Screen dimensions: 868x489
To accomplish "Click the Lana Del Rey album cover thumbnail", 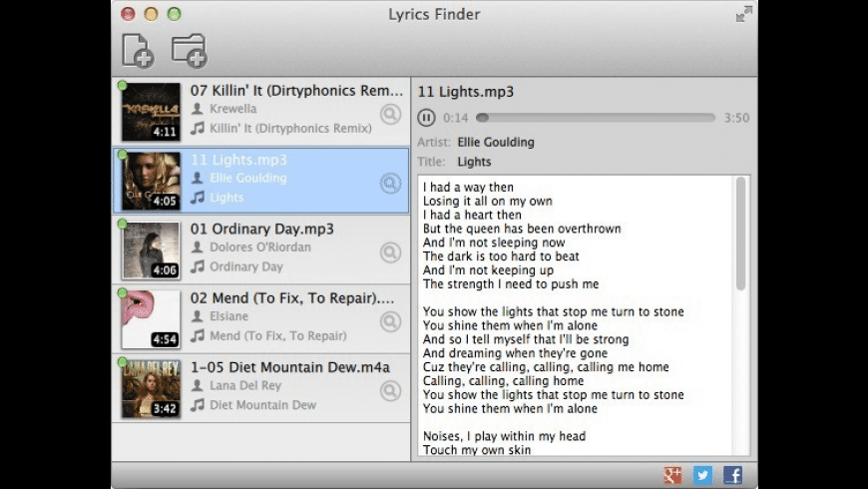I will 151,388.
